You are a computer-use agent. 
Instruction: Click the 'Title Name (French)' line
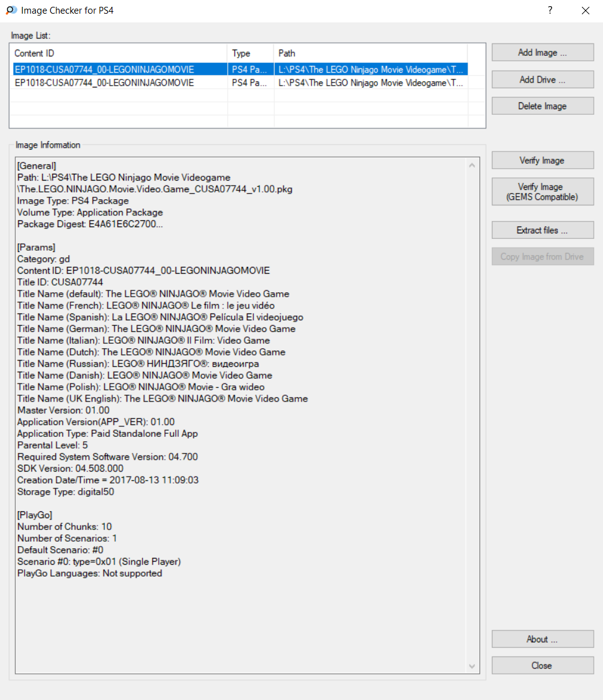(x=146, y=305)
